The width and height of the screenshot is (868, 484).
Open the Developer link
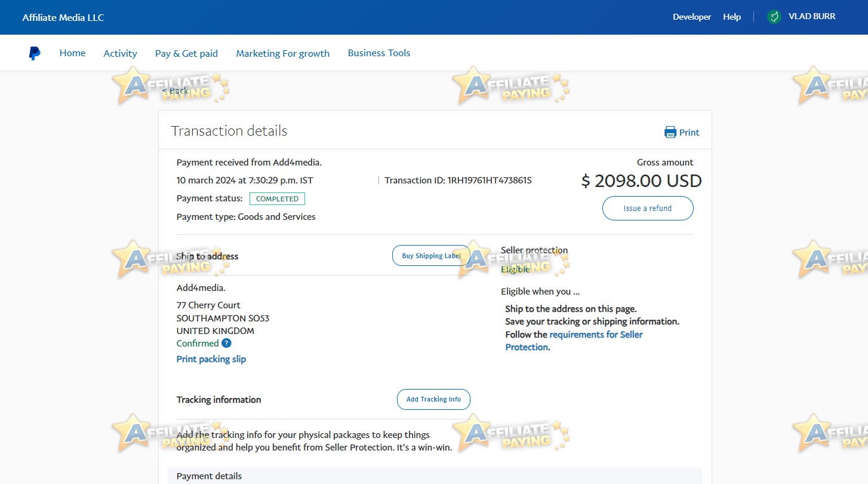[x=692, y=17]
